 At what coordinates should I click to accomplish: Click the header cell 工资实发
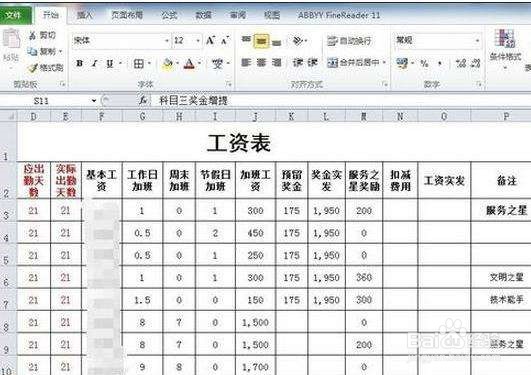[x=444, y=180]
